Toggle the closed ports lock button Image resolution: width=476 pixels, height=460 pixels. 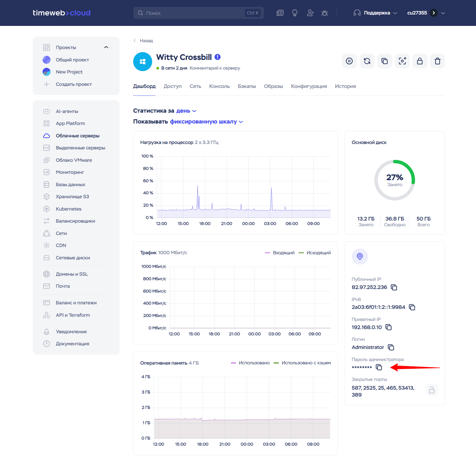(x=432, y=390)
